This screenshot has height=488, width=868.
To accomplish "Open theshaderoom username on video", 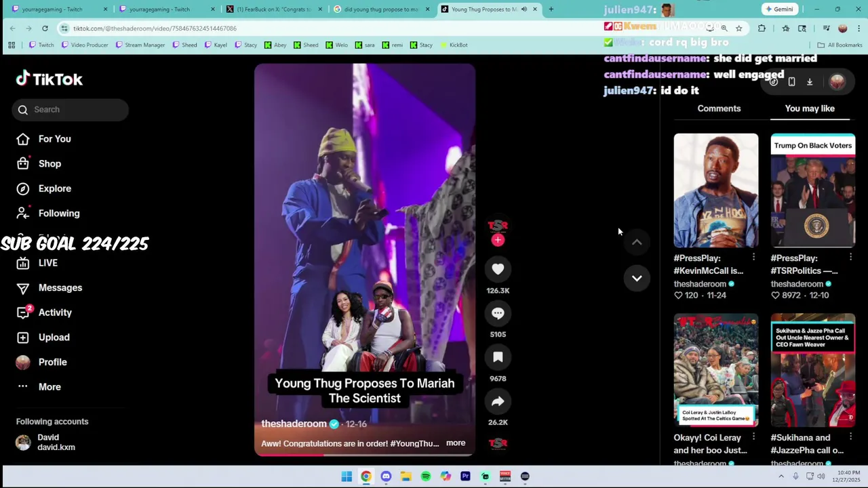I will point(294,424).
